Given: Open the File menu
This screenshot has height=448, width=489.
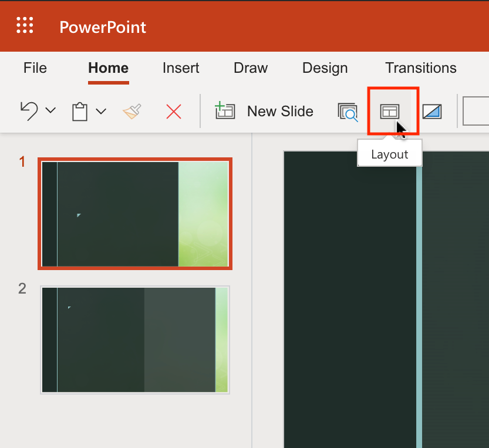Looking at the screenshot, I should [x=35, y=68].
